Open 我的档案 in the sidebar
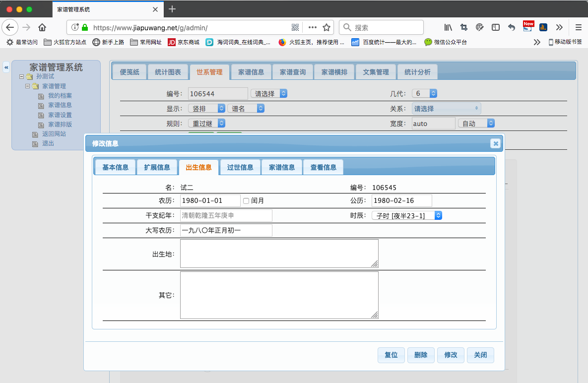Viewport: 588px width, 383px height. (x=60, y=96)
